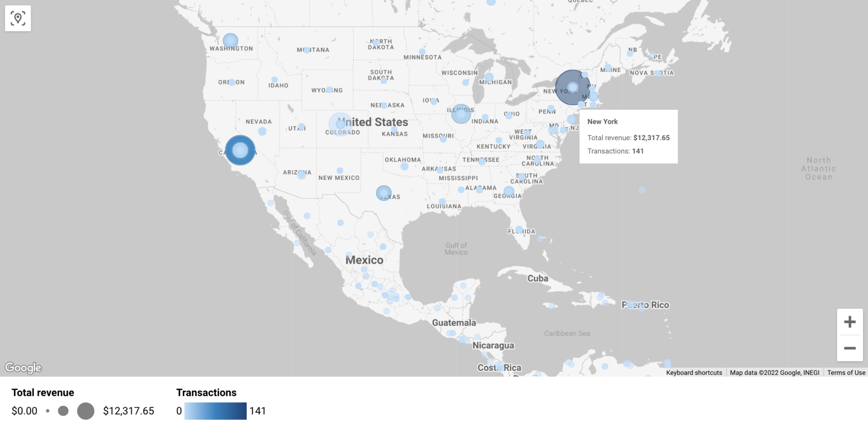Click the smallest Total revenue legend dot
Viewport: 868px width, 427px height.
[x=48, y=411]
